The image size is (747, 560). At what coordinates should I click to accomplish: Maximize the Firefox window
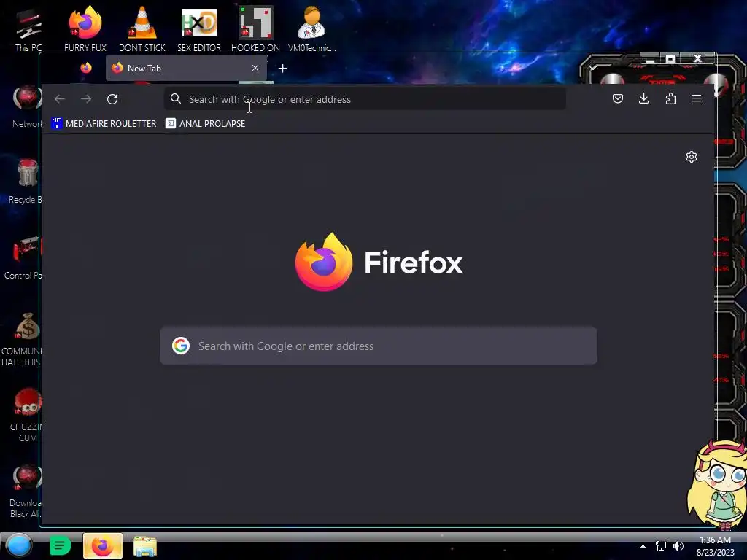coord(670,59)
